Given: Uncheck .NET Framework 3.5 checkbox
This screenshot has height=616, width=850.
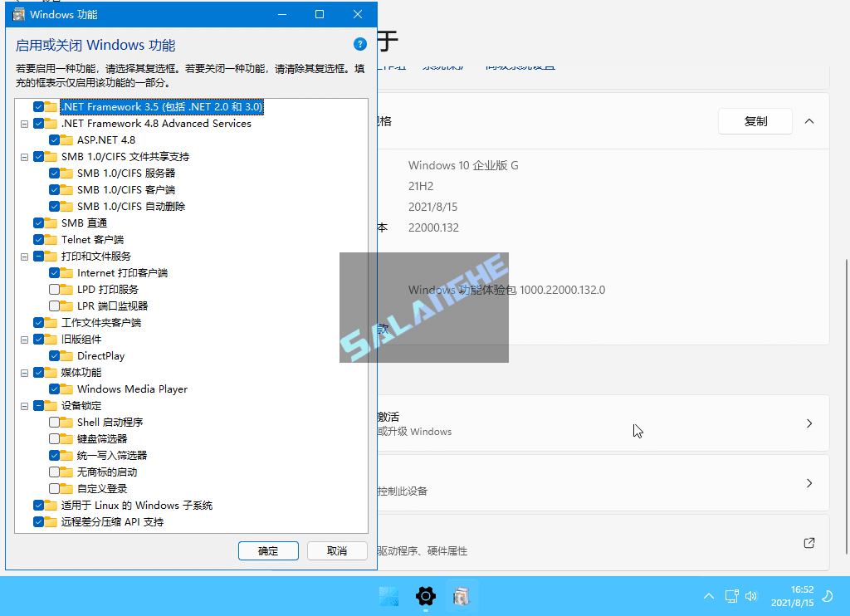Looking at the screenshot, I should pos(38,107).
